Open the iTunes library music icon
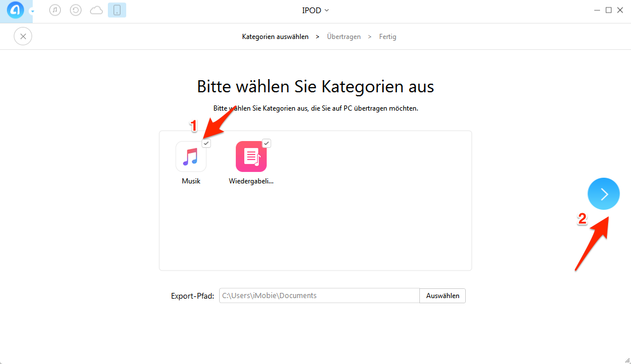Screen dimensions: 631x364 pyautogui.click(x=55, y=10)
